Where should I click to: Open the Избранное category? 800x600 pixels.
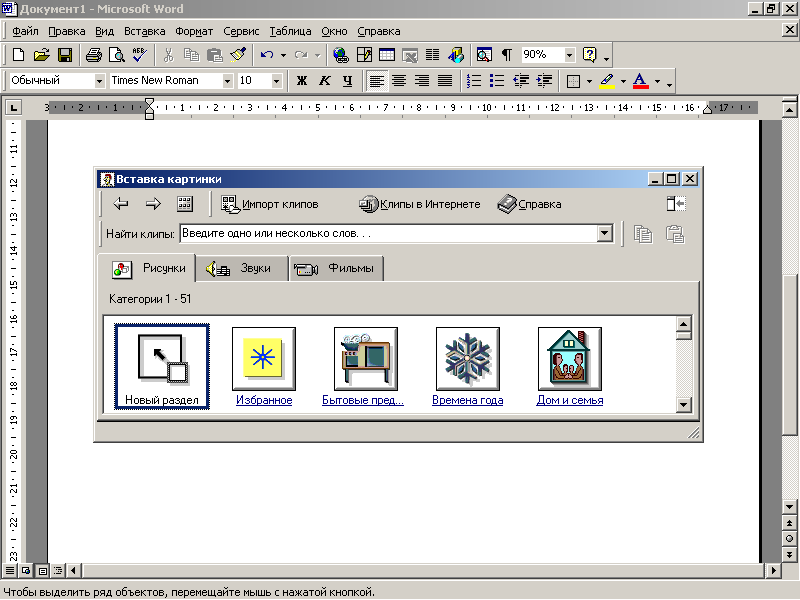pyautogui.click(x=264, y=367)
